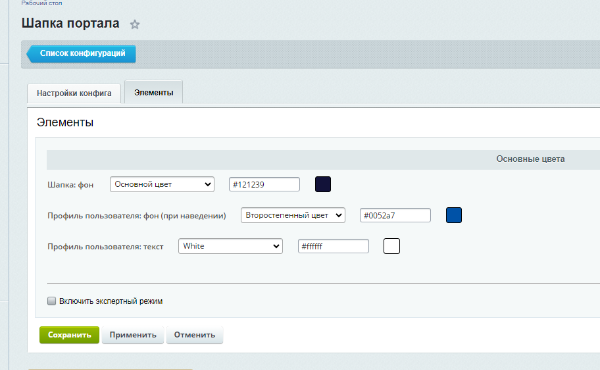Open Шапка: фон color dropdown
Screen dimensions: 600x370
[162, 184]
